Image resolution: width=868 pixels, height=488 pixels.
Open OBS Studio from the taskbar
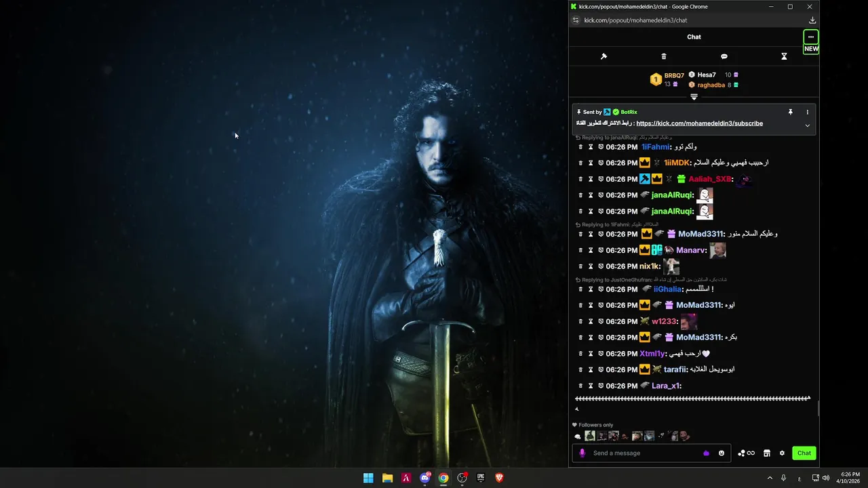[462, 478]
